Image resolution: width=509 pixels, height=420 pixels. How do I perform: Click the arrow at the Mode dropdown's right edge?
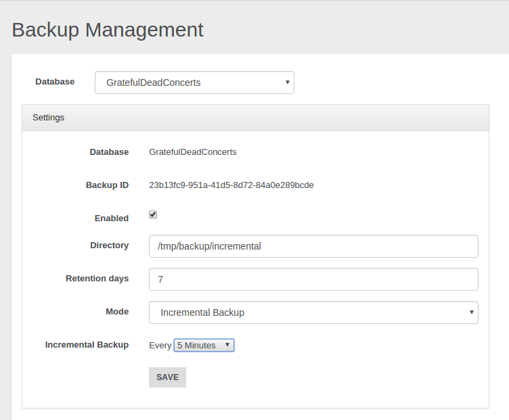tap(470, 312)
